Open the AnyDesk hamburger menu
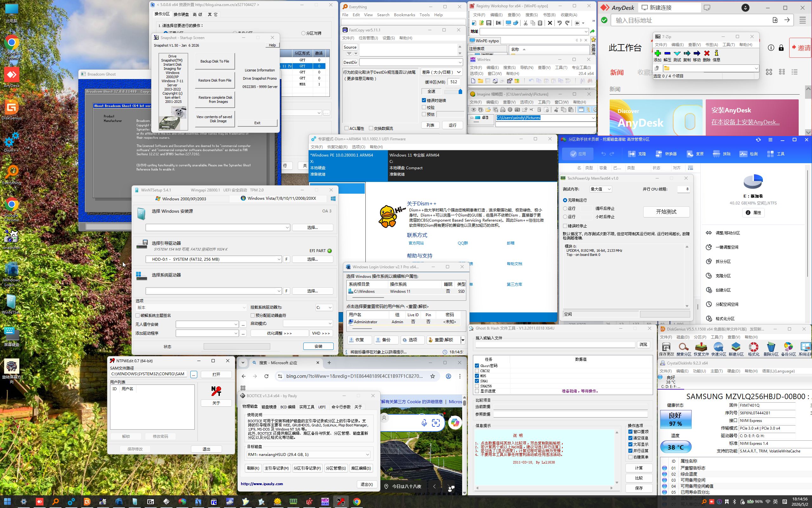Image resolution: width=812 pixels, height=508 pixels. coord(802,20)
